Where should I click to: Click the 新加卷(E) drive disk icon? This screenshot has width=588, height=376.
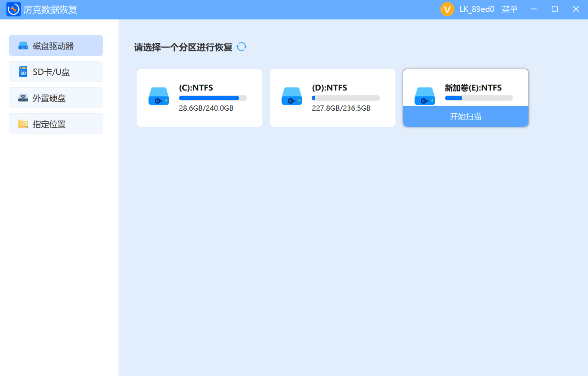point(425,96)
